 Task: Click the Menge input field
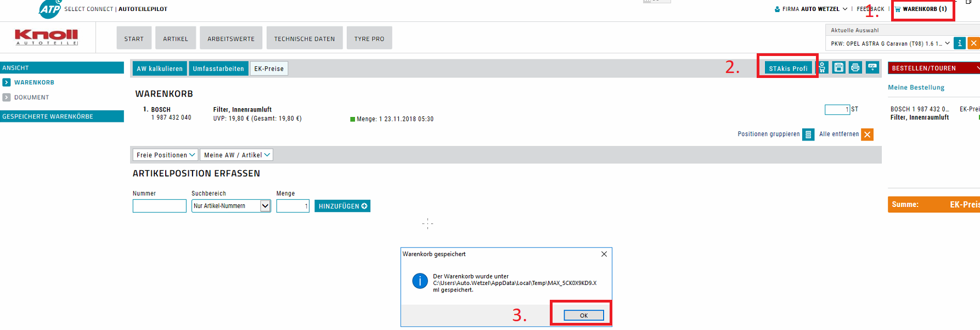[x=293, y=206]
